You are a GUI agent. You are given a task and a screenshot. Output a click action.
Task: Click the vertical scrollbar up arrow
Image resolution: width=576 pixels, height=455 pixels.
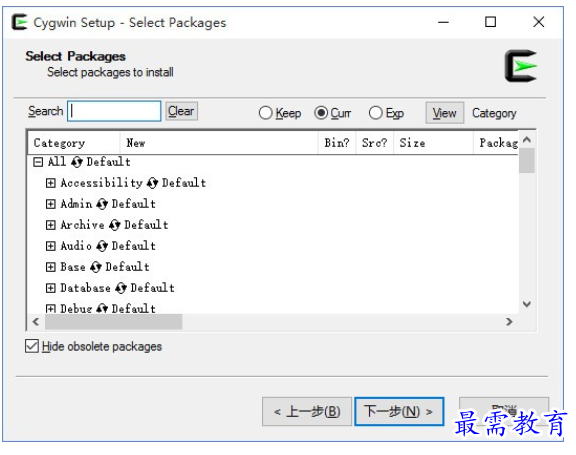[527, 140]
